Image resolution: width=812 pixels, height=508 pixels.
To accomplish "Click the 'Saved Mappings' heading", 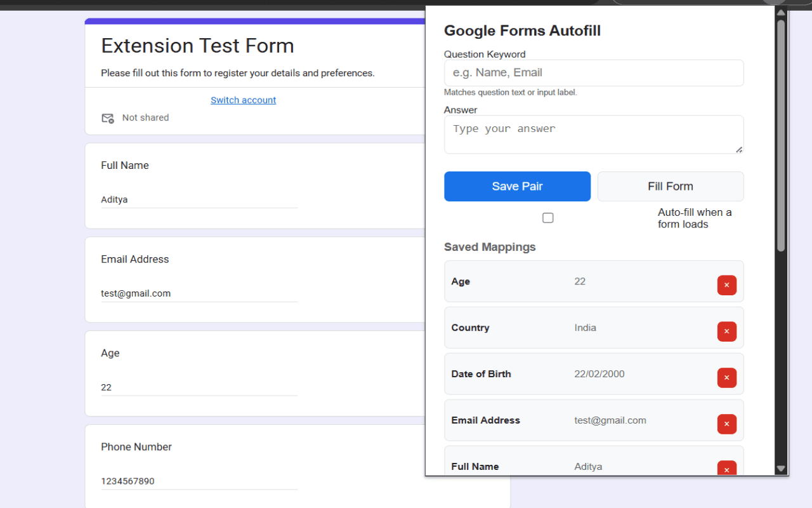I will tap(490, 247).
